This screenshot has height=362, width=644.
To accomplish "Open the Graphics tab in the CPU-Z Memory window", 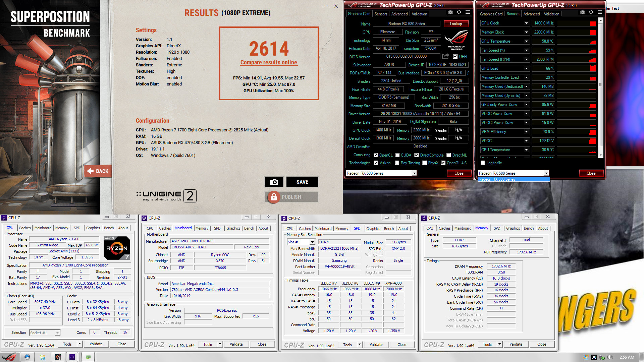I will click(513, 228).
